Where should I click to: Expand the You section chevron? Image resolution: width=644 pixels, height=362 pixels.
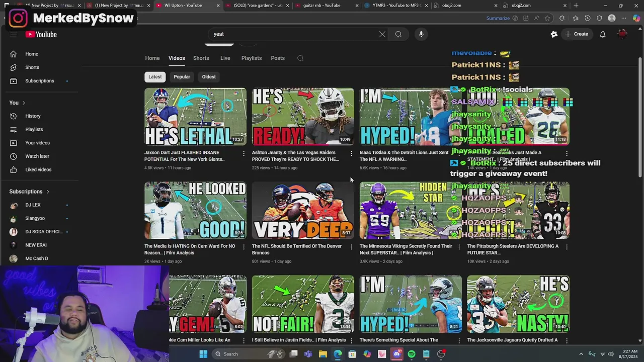tap(23, 103)
